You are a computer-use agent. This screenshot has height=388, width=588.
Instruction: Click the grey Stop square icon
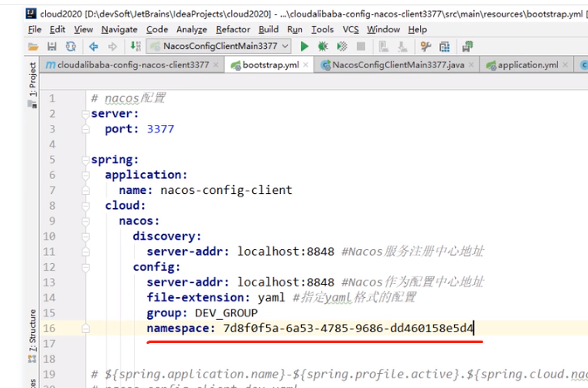click(x=361, y=47)
